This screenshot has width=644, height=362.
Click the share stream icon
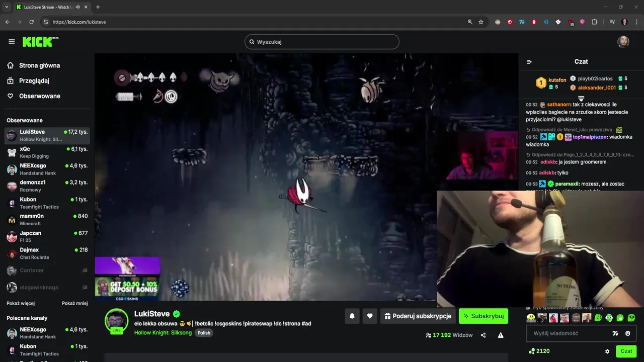click(x=483, y=335)
